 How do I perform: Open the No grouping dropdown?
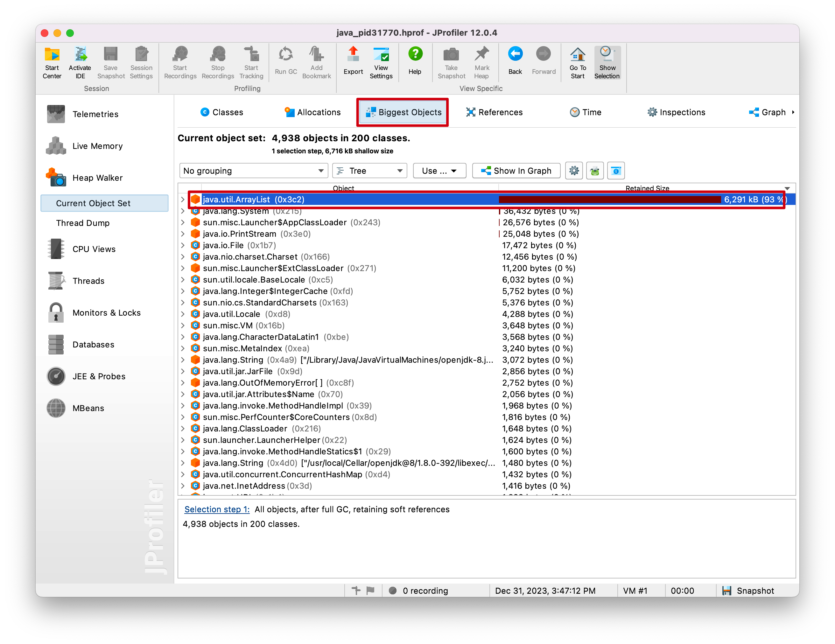point(254,171)
